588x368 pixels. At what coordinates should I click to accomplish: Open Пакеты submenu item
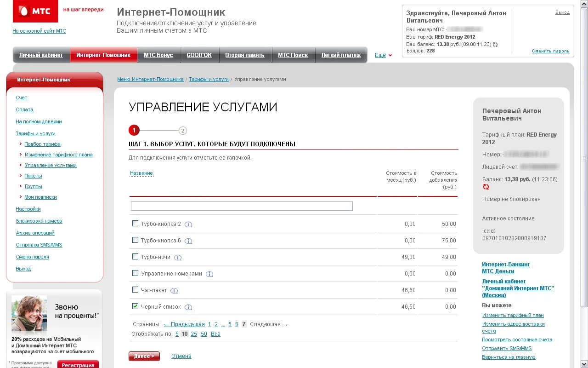(34, 176)
